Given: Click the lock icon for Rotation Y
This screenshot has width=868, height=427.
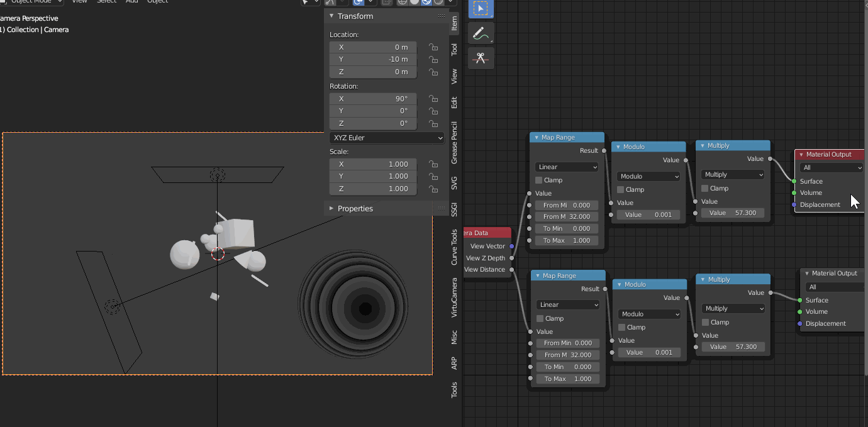Looking at the screenshot, I should [x=433, y=111].
